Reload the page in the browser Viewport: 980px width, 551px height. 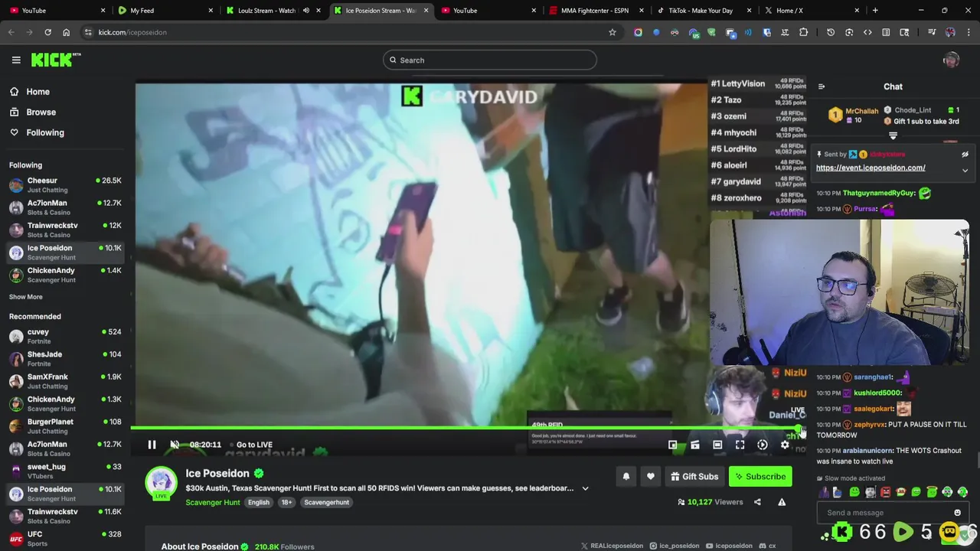tap(47, 32)
